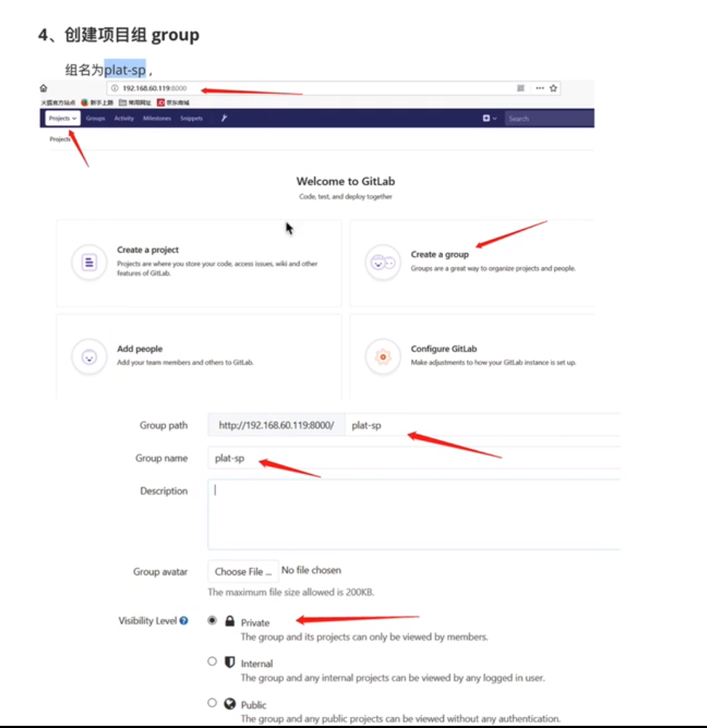
Task: Click the Choose File button for group avatar
Action: point(242,572)
